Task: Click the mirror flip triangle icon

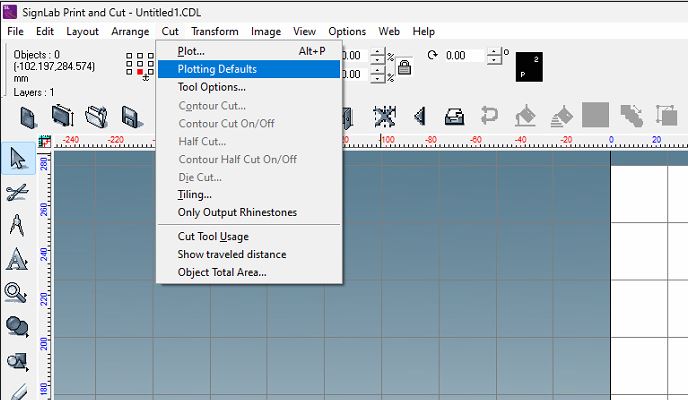Action: coord(420,116)
